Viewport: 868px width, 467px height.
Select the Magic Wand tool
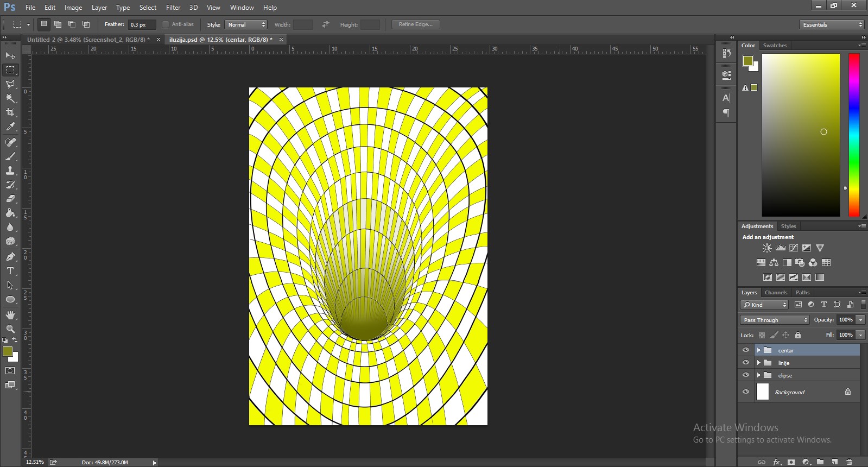tap(10, 98)
